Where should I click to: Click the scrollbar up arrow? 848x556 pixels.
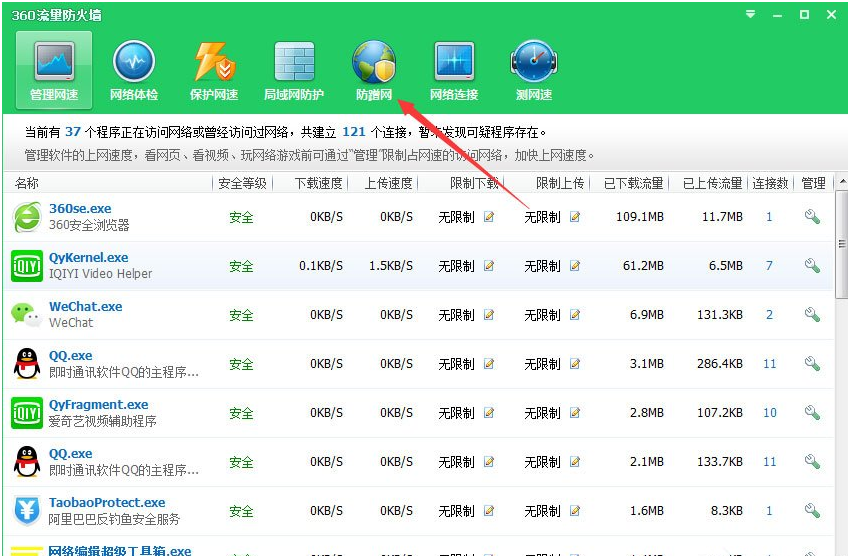(x=842, y=182)
